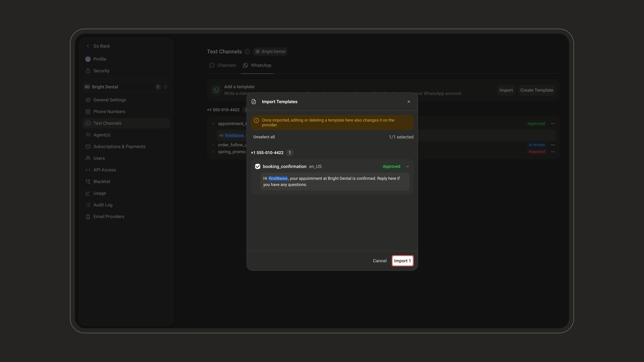644x362 pixels.
Task: Open General Settings gear icon
Action: click(x=88, y=100)
